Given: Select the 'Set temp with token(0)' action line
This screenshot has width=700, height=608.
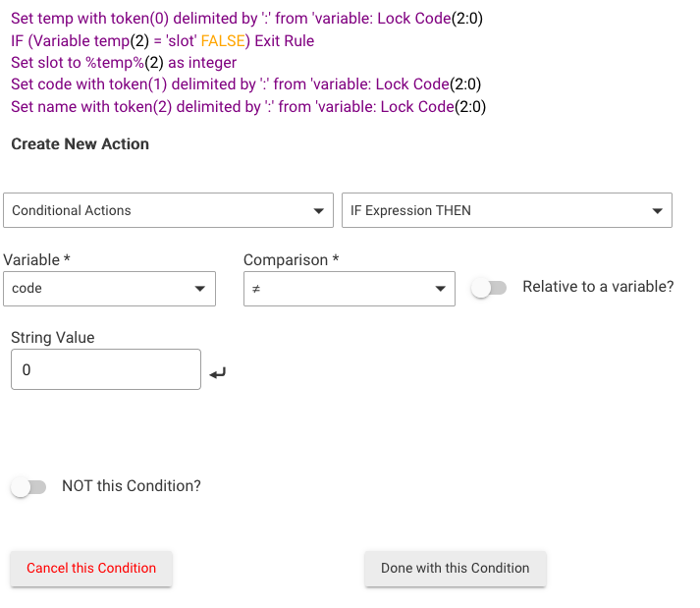Looking at the screenshot, I should click(246, 19).
